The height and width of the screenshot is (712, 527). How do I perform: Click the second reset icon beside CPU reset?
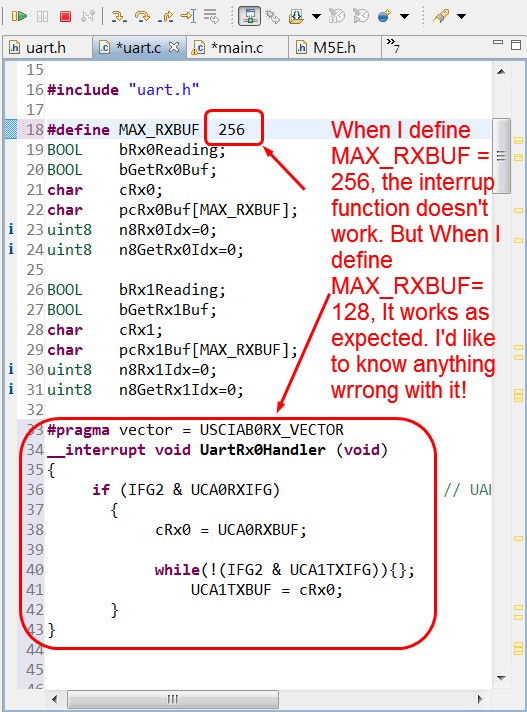[x=361, y=17]
